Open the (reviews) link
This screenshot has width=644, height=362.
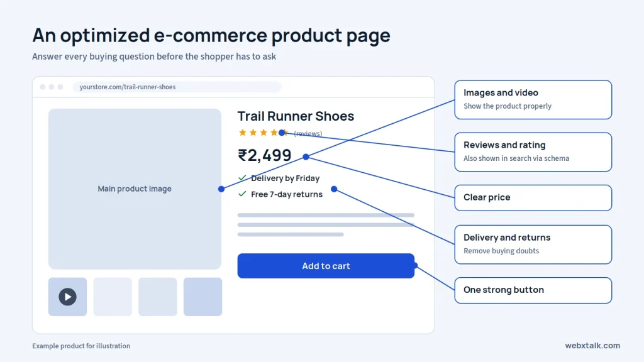(308, 133)
